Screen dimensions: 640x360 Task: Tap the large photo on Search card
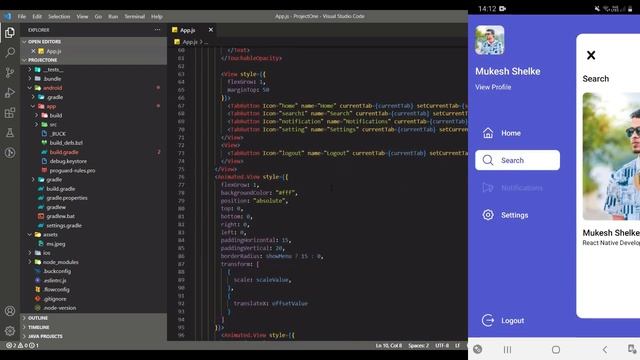pos(611,156)
